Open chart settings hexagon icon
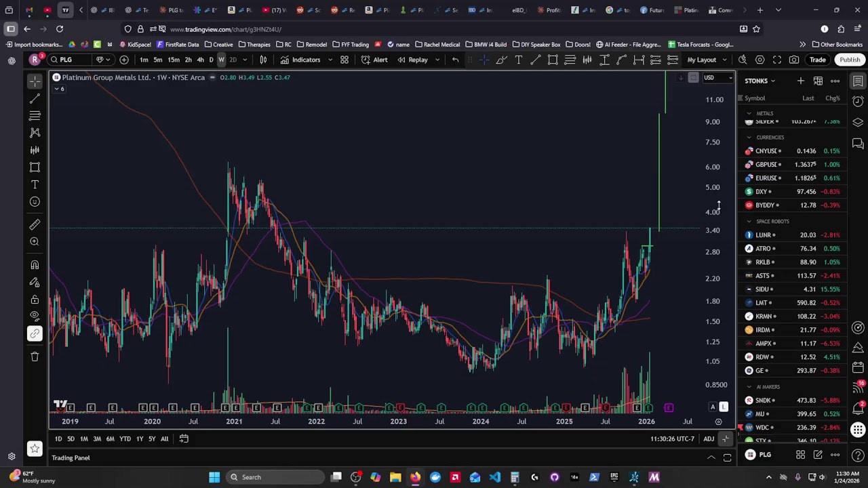 tap(759, 60)
